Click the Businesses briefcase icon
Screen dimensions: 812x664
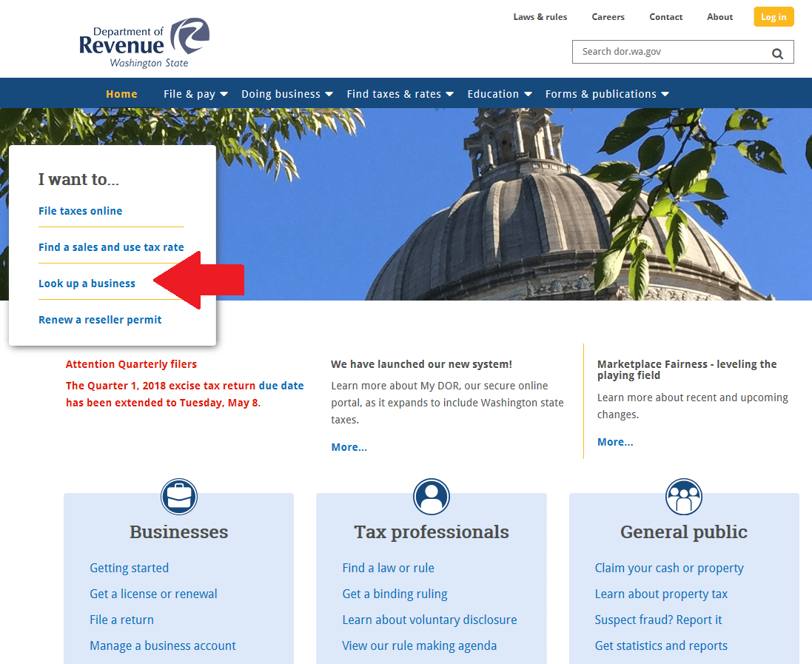tap(179, 497)
